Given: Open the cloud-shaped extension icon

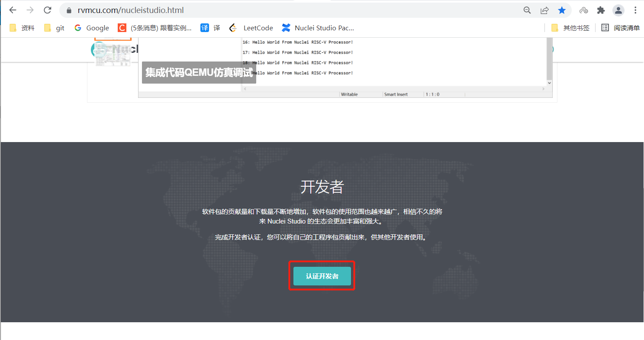Looking at the screenshot, I should coord(584,10).
